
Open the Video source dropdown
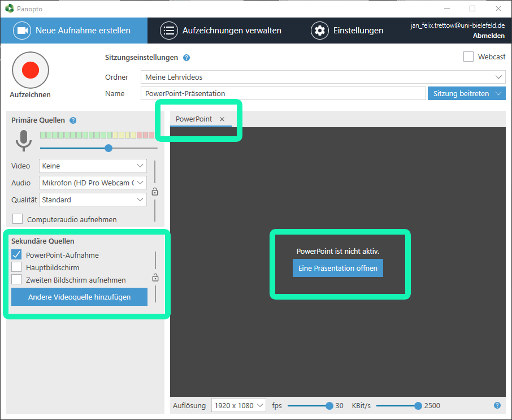click(x=93, y=166)
